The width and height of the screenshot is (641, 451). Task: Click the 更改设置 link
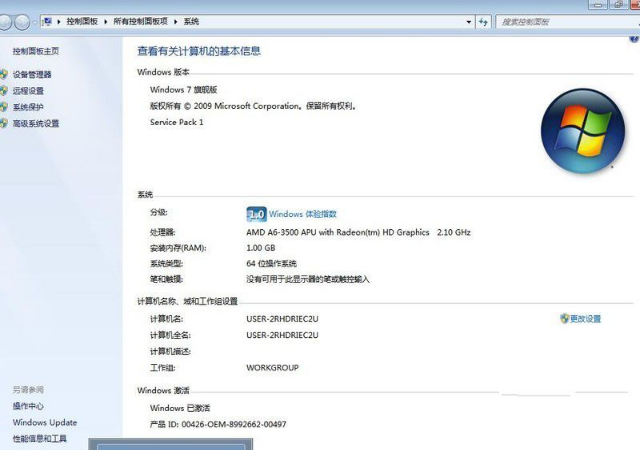[x=585, y=319]
